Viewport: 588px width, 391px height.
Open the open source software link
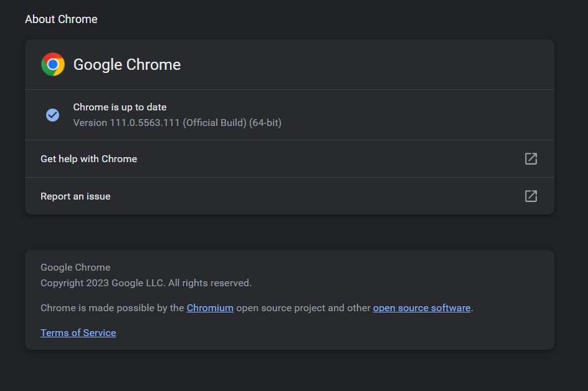tap(422, 308)
